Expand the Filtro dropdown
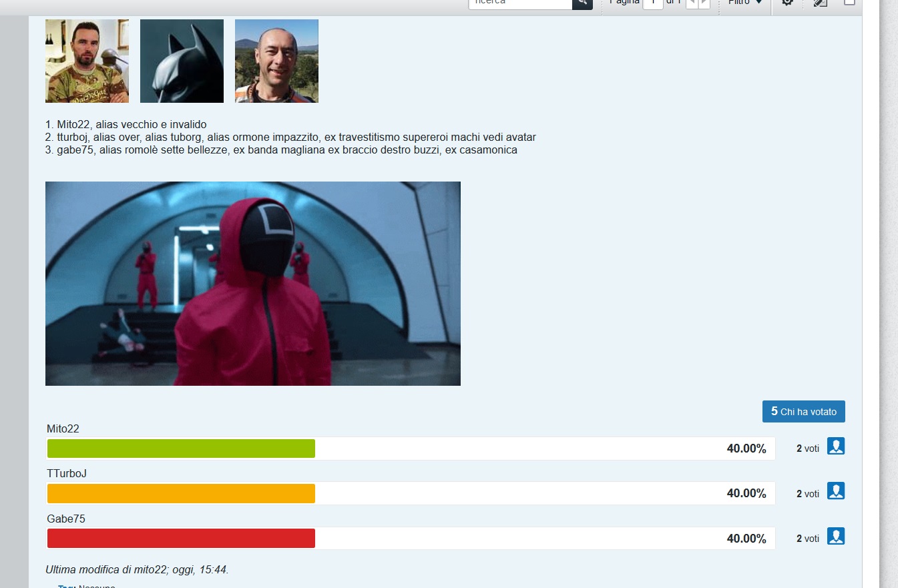The image size is (898, 588). click(x=744, y=3)
